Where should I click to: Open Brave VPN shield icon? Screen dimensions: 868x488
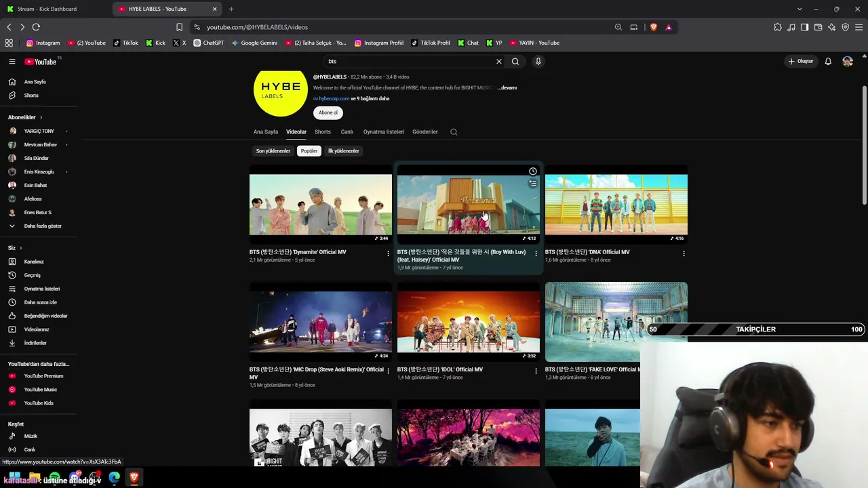coord(846,27)
